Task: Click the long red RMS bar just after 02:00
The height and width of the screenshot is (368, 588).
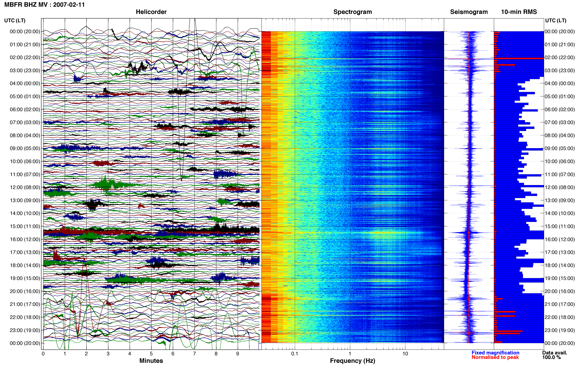Action: tap(519, 58)
